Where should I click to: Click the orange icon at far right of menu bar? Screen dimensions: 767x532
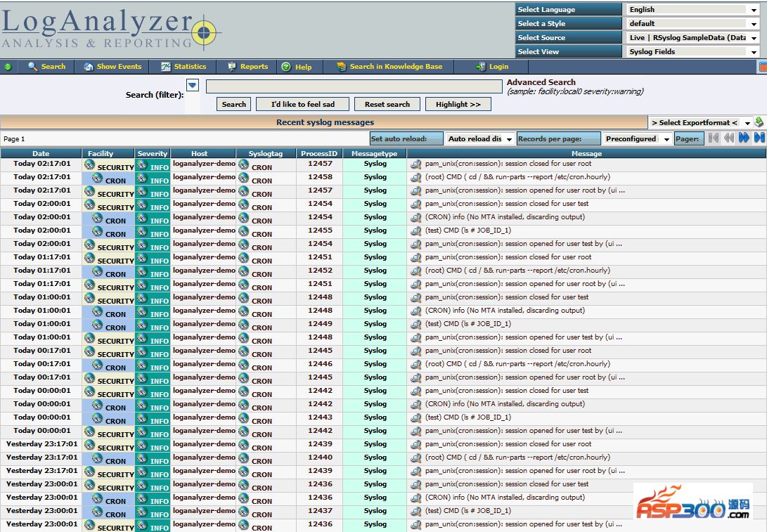(x=763, y=67)
